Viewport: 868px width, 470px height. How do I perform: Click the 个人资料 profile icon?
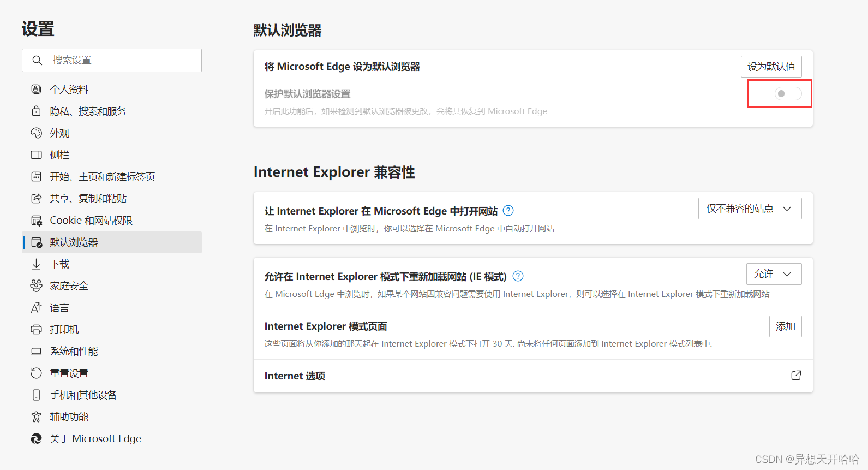(36, 89)
